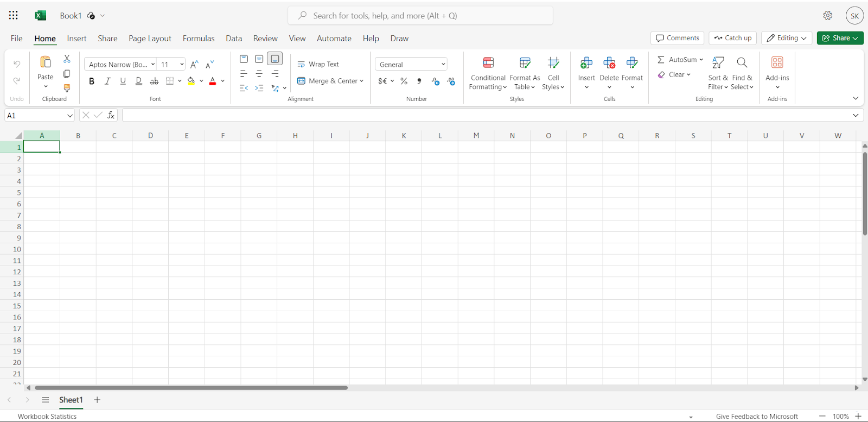Increase indent in cell
868x422 pixels.
259,88
